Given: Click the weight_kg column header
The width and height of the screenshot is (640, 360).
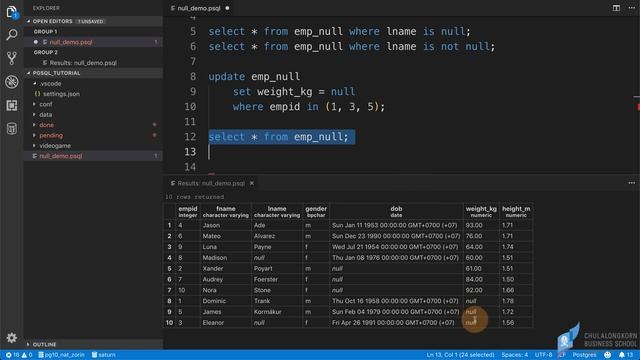Looking at the screenshot, I should 481,211.
